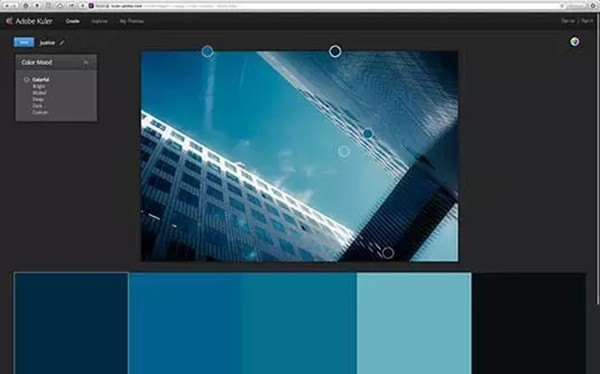Click the Adobe Kuler logo
600x374 pixels.
click(x=29, y=21)
